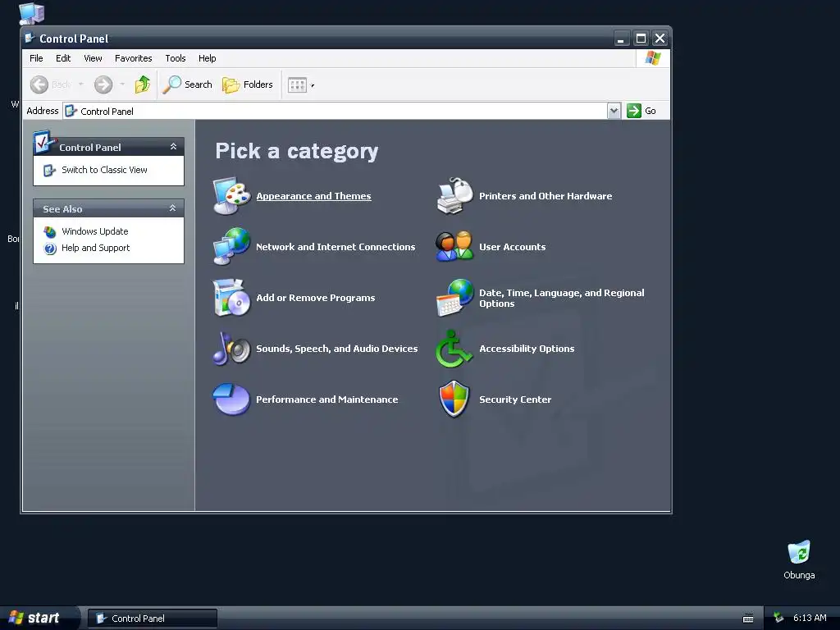Open the Back history dropdown arrow
840x630 pixels.
pos(81,84)
